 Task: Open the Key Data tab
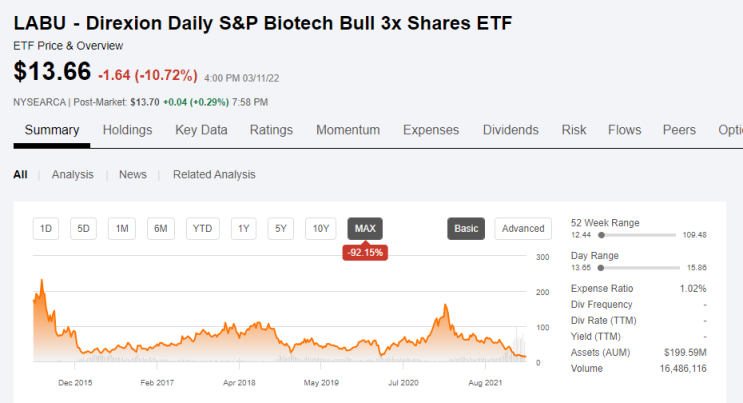click(201, 130)
